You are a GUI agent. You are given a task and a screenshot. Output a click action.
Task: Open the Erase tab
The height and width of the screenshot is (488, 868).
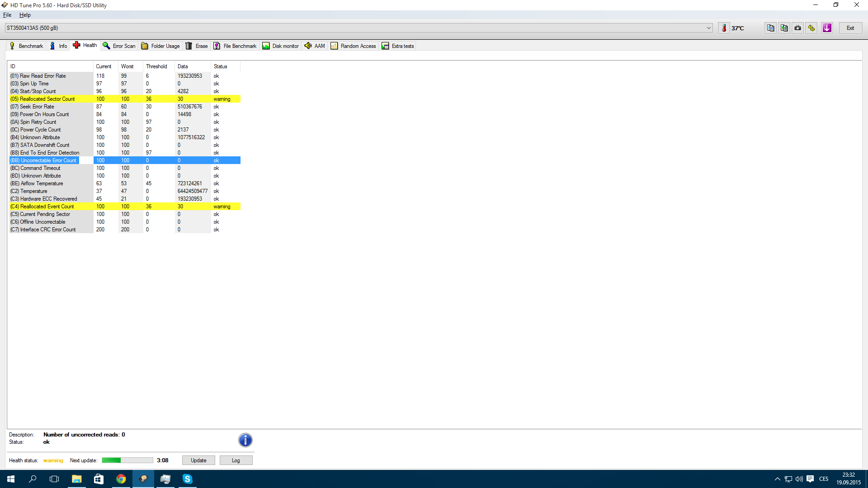[197, 46]
